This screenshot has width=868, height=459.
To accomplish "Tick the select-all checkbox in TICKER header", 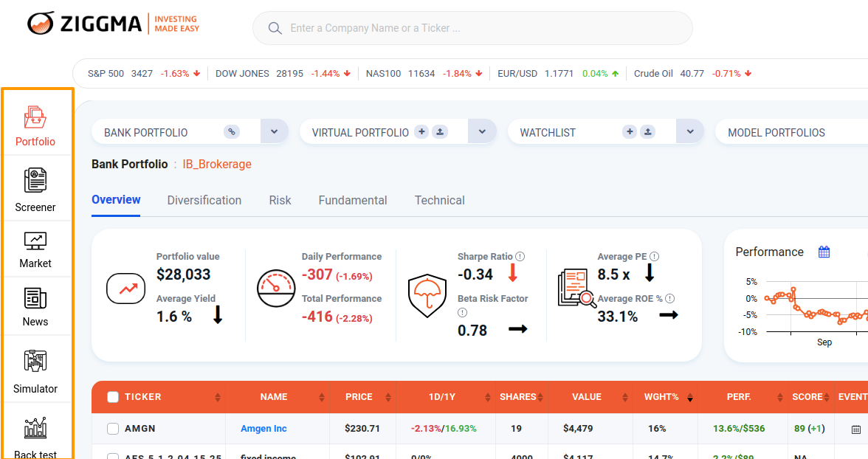I will point(113,397).
